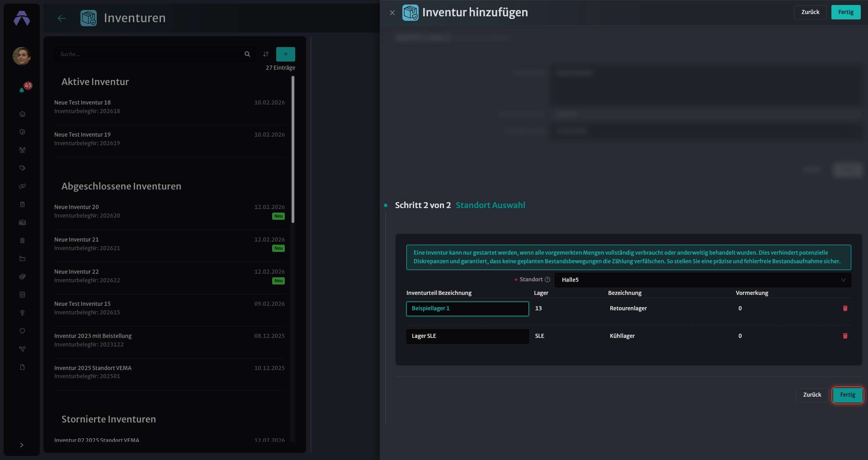The height and width of the screenshot is (460, 868).
Task: Open the clipboard sidebar icon
Action: click(x=22, y=204)
